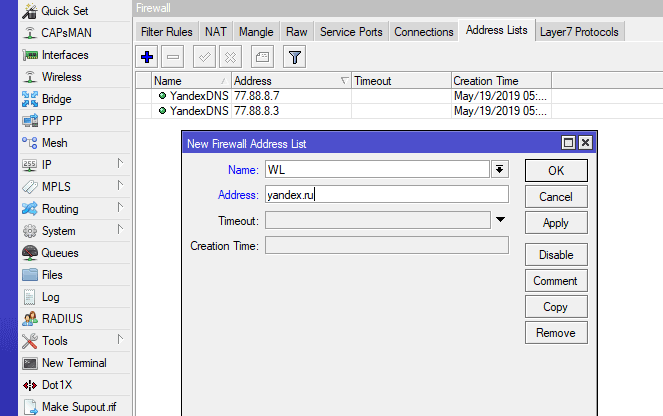
Task: Select the Address Lists tab
Action: (497, 30)
